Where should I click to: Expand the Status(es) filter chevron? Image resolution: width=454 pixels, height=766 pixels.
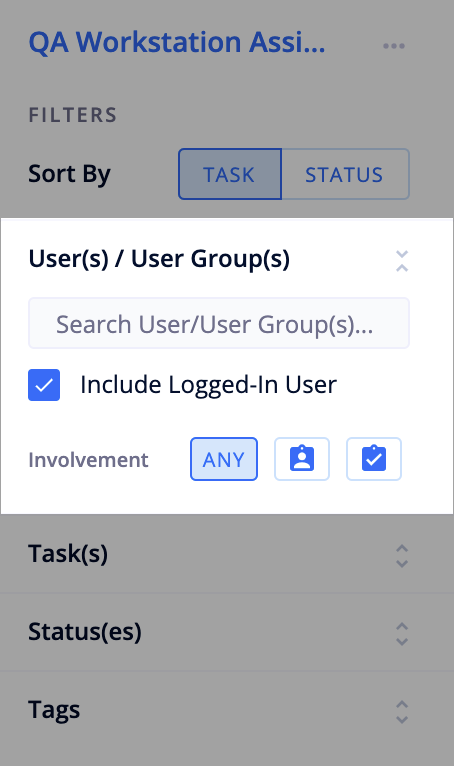[x=402, y=634]
